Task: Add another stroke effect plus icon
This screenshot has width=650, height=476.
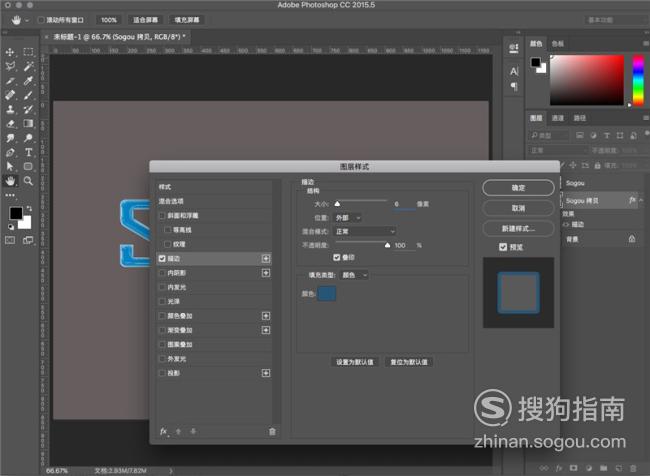Action: 266,259
